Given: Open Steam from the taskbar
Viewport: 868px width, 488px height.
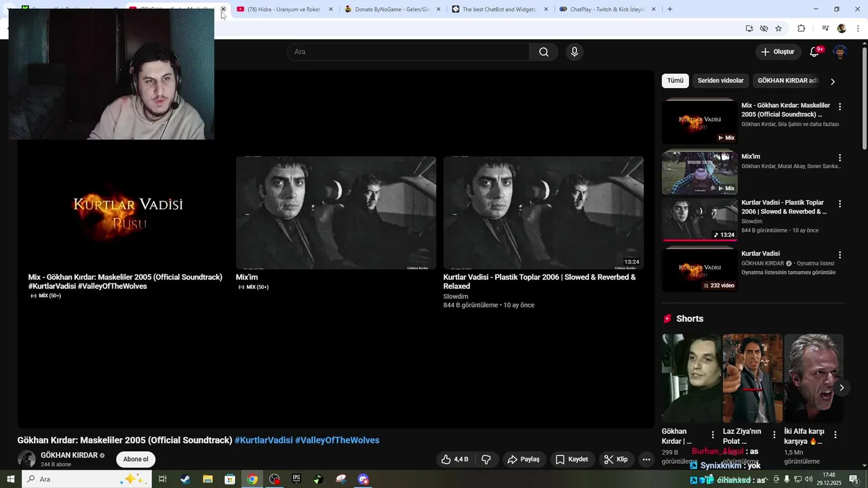Looking at the screenshot, I should (185, 479).
